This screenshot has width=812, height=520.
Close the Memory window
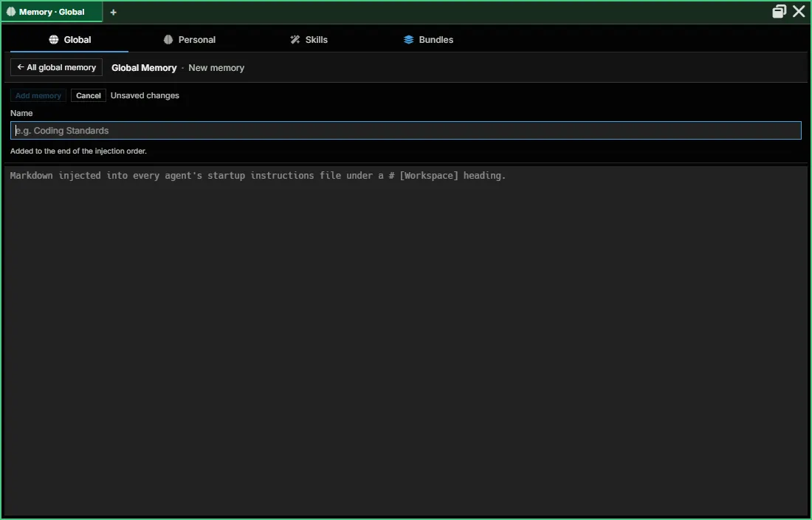click(799, 11)
